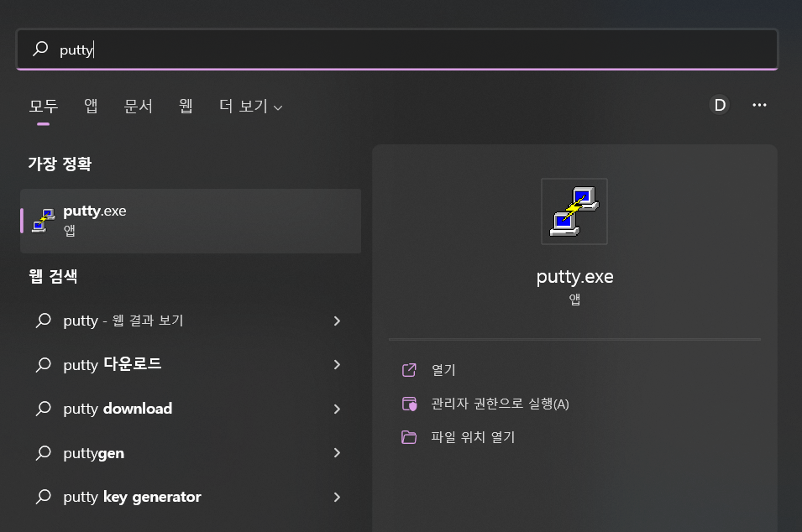Switch to the 문서 tab

coord(138,106)
